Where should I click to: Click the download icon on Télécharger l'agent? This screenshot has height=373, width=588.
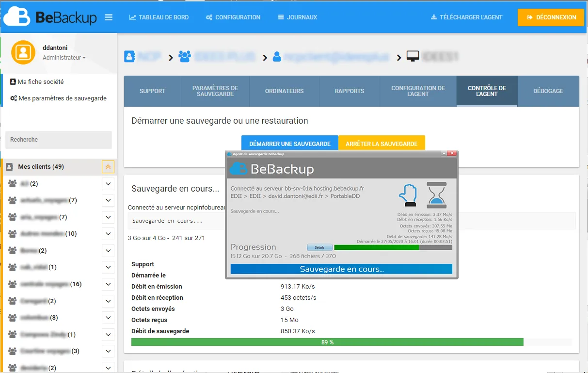433,17
